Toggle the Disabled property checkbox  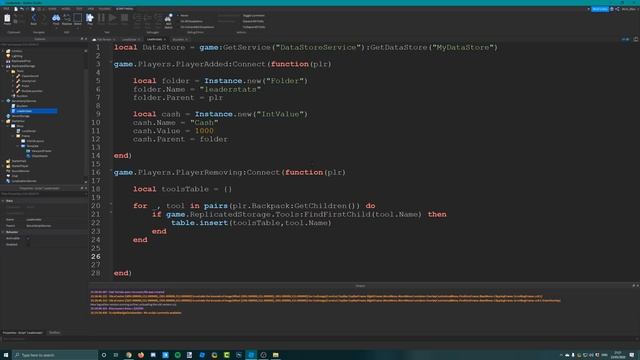(x=28, y=244)
